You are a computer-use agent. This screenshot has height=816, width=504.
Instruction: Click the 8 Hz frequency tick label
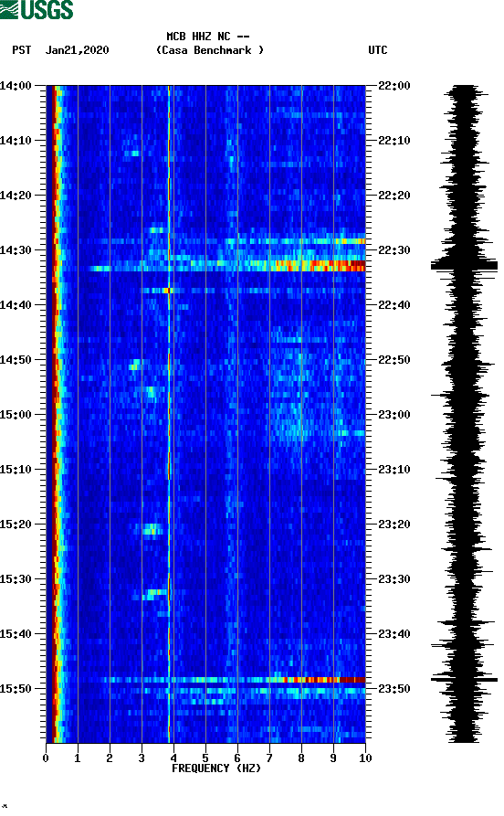click(301, 758)
